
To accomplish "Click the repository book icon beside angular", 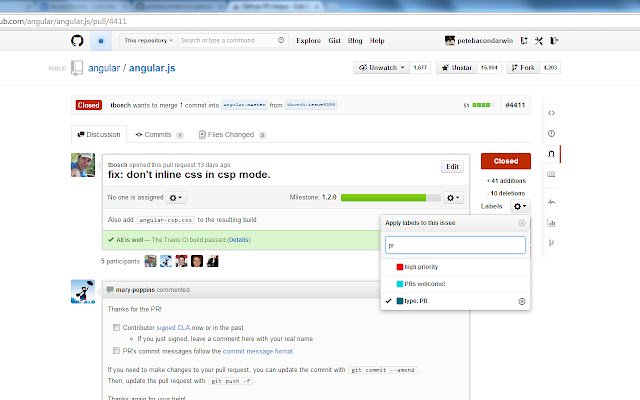I will pos(77,68).
